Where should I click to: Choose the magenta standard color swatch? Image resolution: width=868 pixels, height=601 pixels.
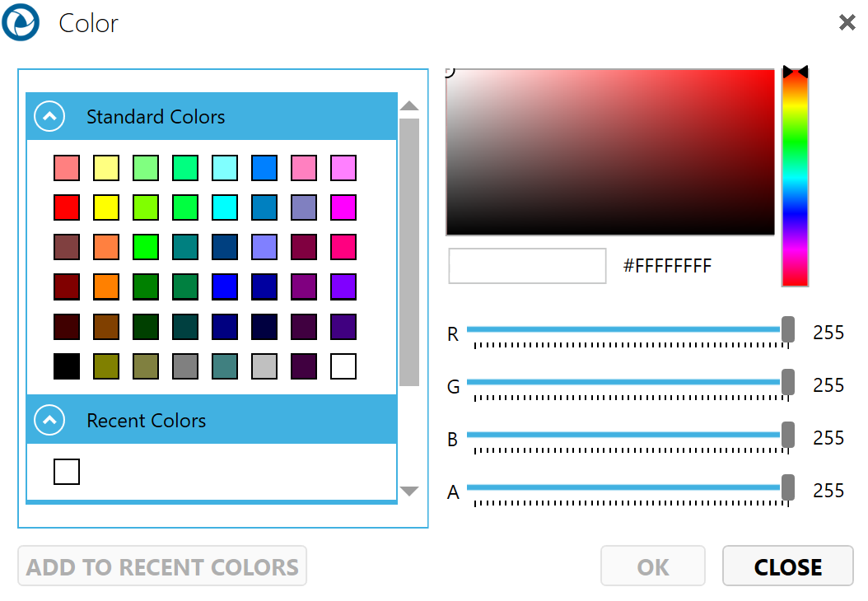click(343, 207)
